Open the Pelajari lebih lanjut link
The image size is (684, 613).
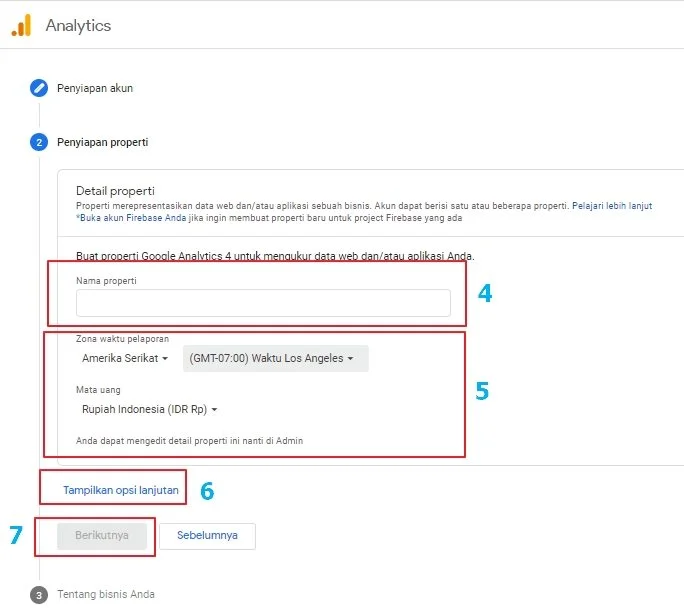click(612, 205)
